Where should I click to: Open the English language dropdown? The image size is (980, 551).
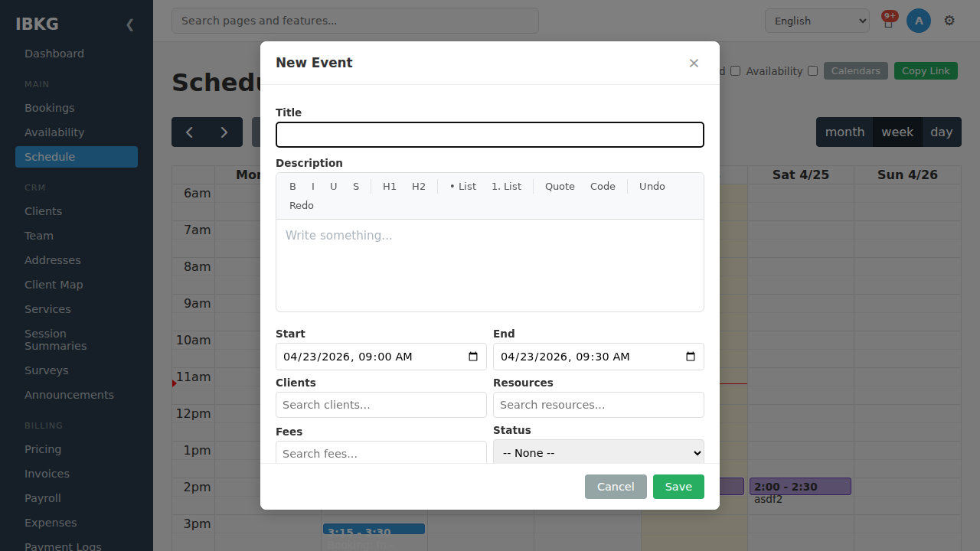coord(817,21)
